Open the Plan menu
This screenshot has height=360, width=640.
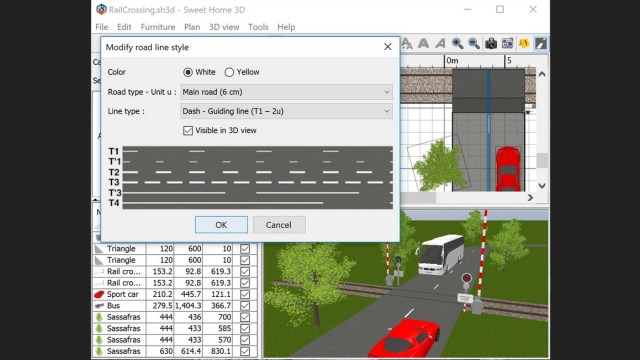pos(192,27)
